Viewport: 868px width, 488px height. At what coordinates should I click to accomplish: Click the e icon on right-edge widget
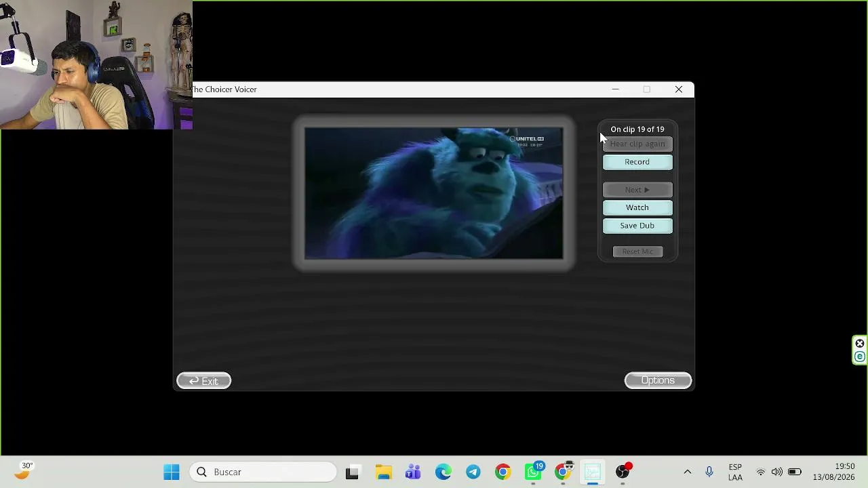(x=860, y=357)
